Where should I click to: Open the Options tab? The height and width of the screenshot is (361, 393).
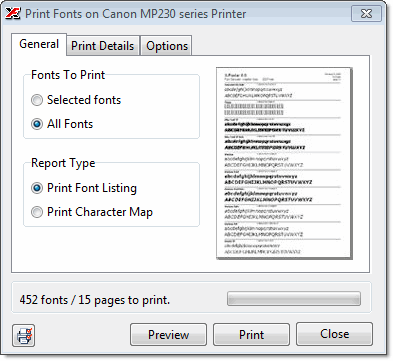click(167, 46)
